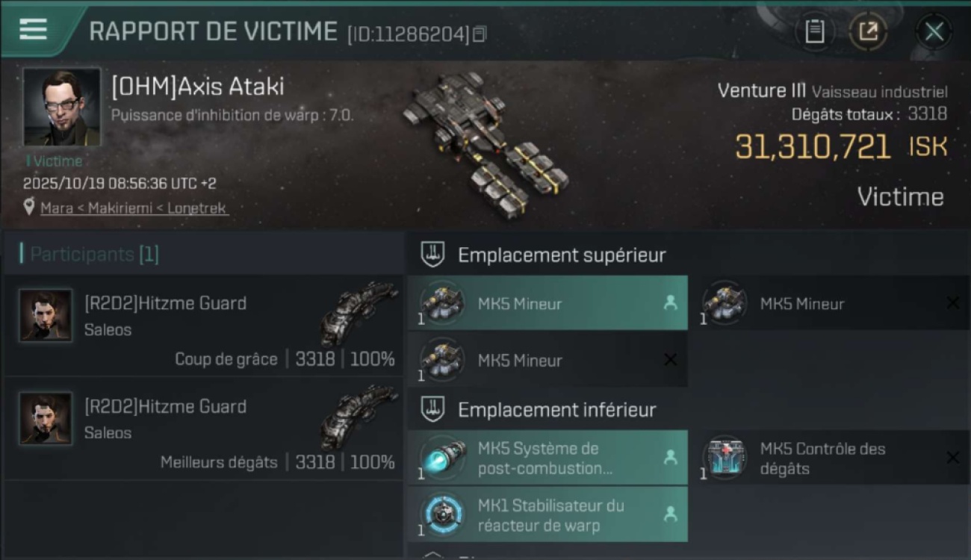Open the Mara < Makiriemi < Lonetrek location link
971x560 pixels.
pyautogui.click(x=134, y=208)
